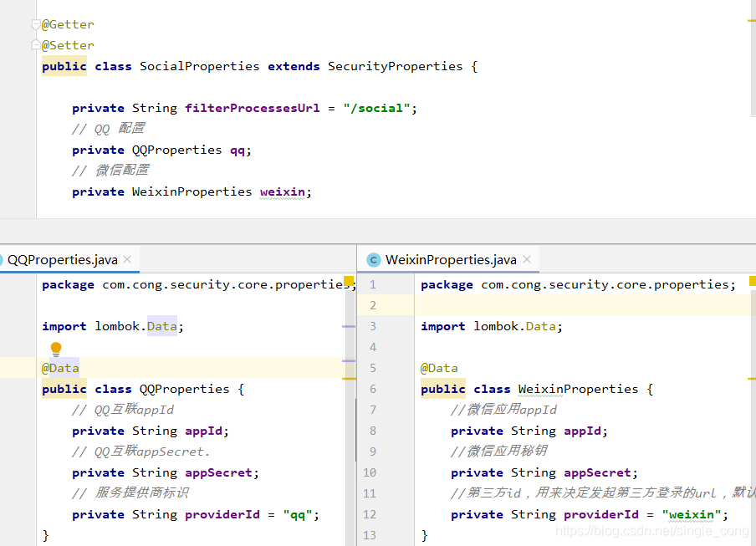The width and height of the screenshot is (756, 546).
Task: Click lombok.Data import in QQProperties
Action: [x=136, y=326]
